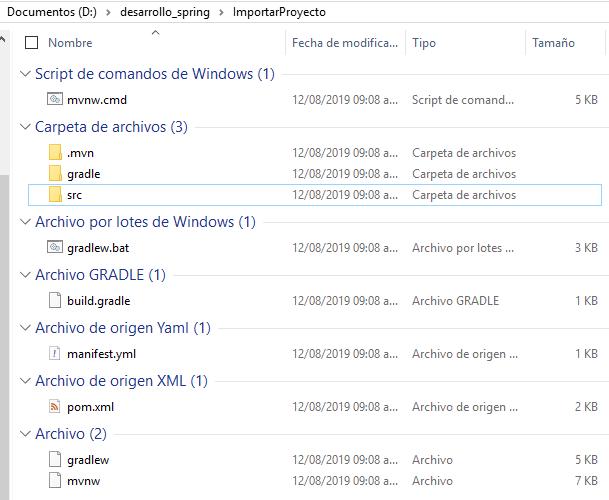609x500 pixels.
Task: Sort by the Tamaño column header
Action: tap(553, 43)
